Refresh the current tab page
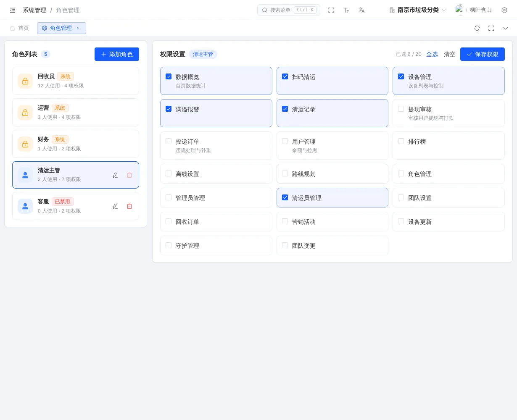The image size is (517, 420). tap(477, 28)
